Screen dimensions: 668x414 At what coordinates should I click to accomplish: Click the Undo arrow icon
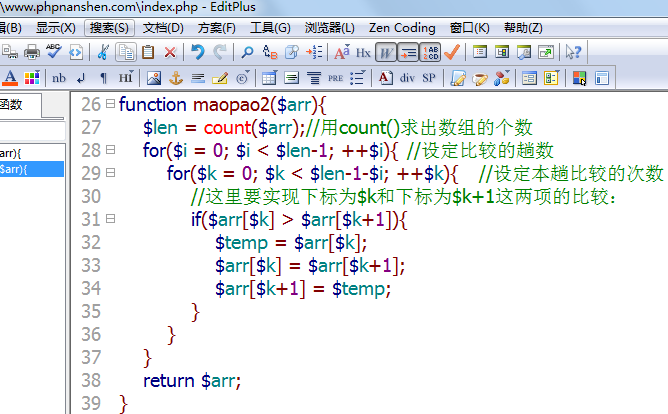click(197, 52)
